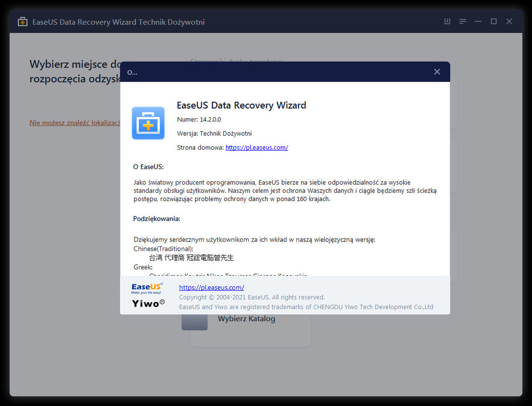Open the hamburger menu in main title bar
532x406 pixels.
pyautogui.click(x=463, y=21)
